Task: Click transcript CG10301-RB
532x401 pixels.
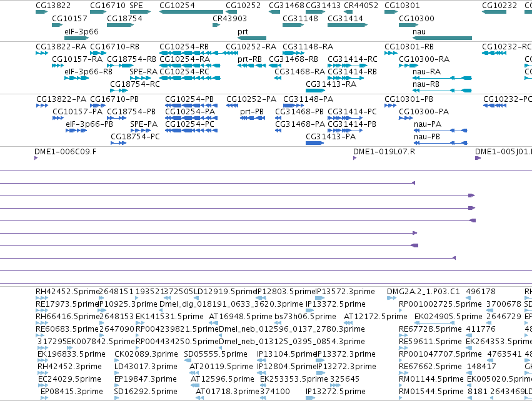Action: (x=391, y=53)
